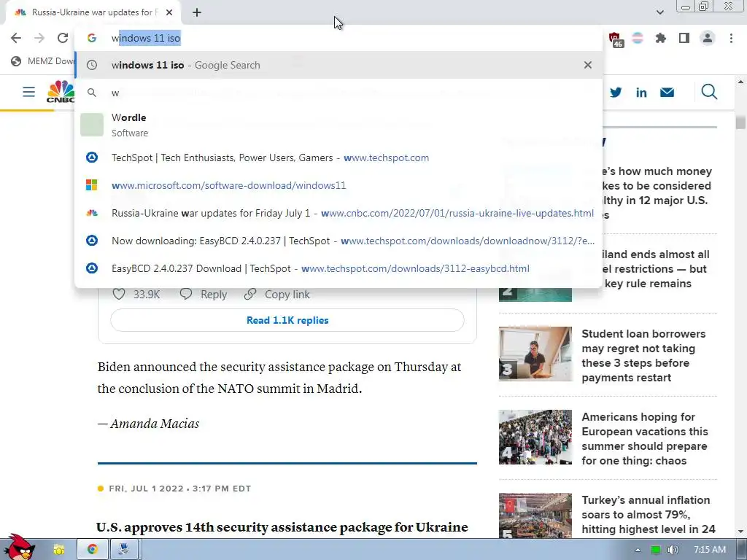The width and height of the screenshot is (747, 560).
Task: Toggle the browser side panel icon
Action: point(684,38)
